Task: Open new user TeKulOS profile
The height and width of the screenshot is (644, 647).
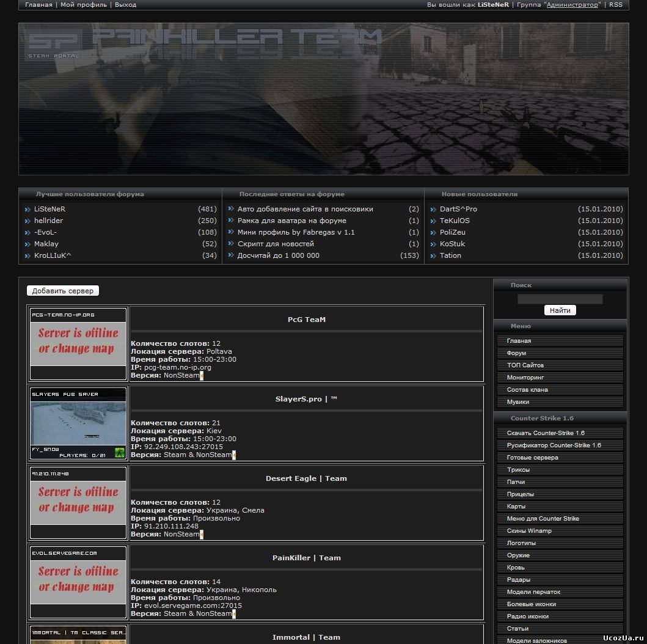Action: pyautogui.click(x=455, y=221)
